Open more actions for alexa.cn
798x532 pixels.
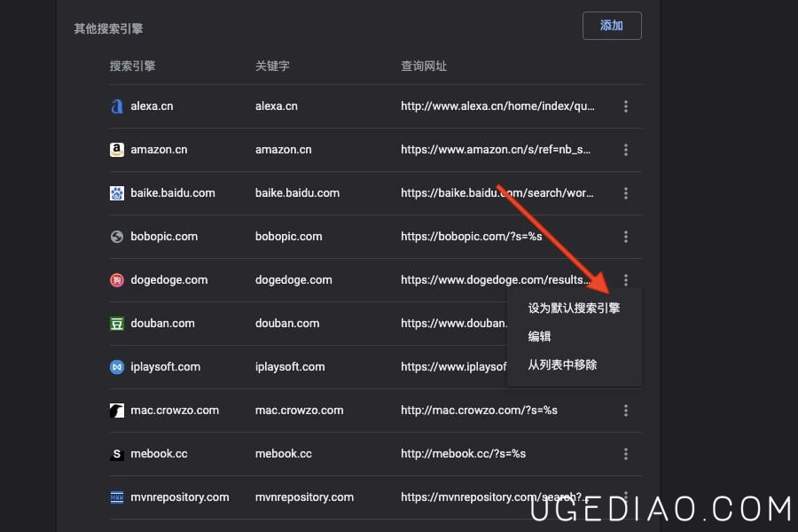coord(625,106)
